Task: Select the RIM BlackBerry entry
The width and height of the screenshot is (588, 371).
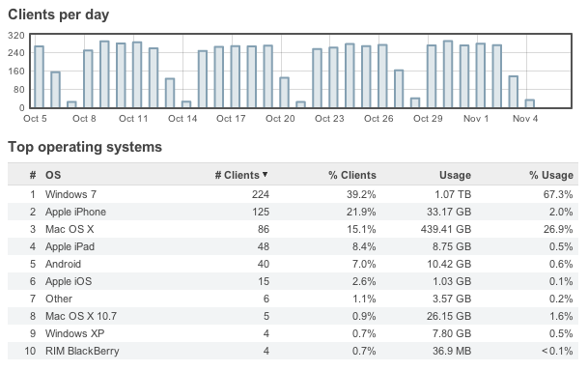Action: 82,351
